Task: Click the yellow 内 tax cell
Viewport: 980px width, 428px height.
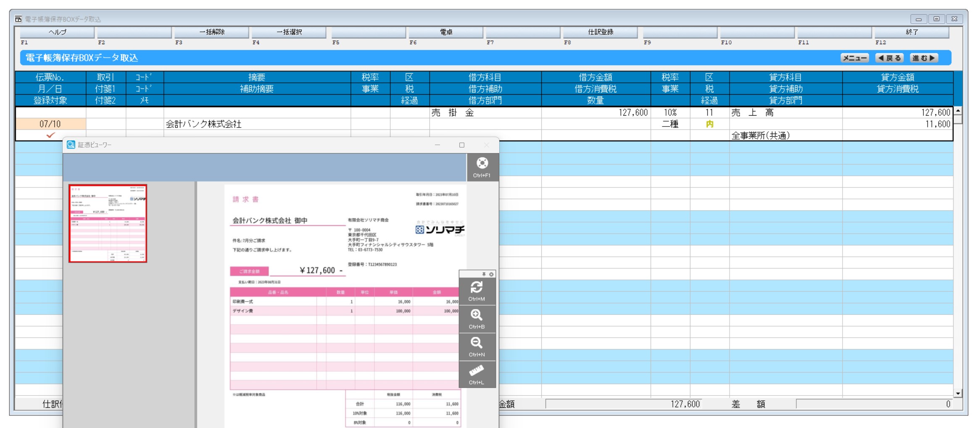Action: [x=709, y=124]
